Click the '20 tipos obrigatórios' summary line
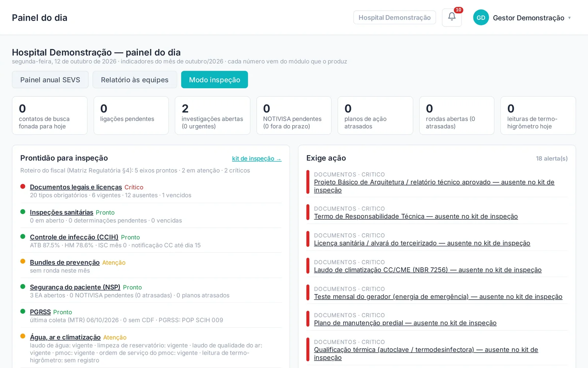The height and width of the screenshot is (368, 588). 111,195
